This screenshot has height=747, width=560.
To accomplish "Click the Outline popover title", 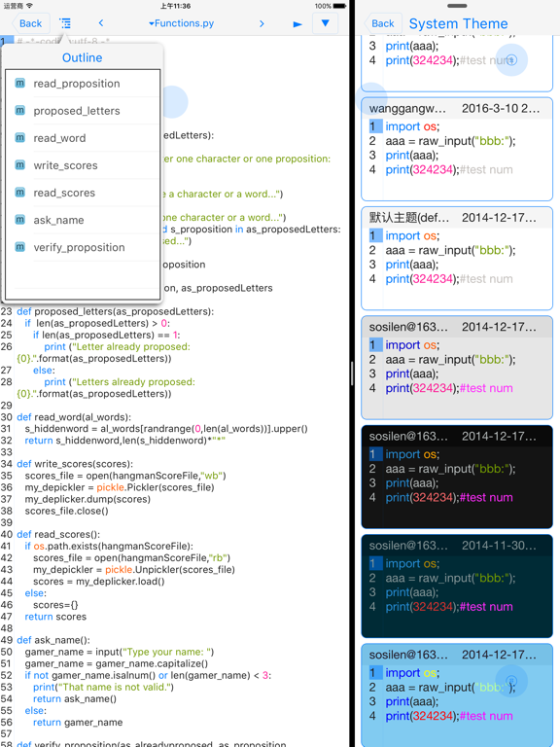I will pyautogui.click(x=82, y=57).
